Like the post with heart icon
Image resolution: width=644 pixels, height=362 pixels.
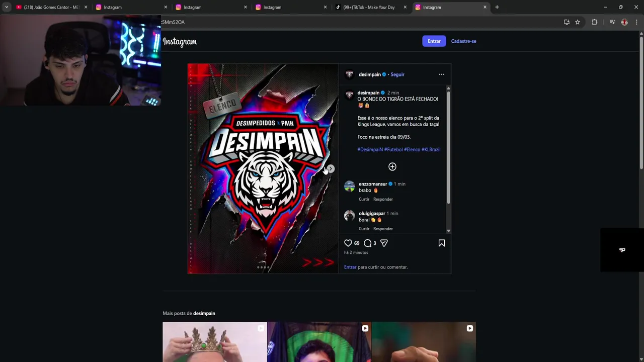(x=348, y=243)
